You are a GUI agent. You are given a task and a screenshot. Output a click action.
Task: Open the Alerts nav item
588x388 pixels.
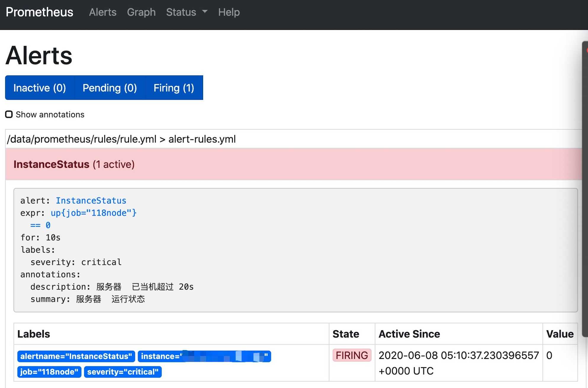(102, 12)
